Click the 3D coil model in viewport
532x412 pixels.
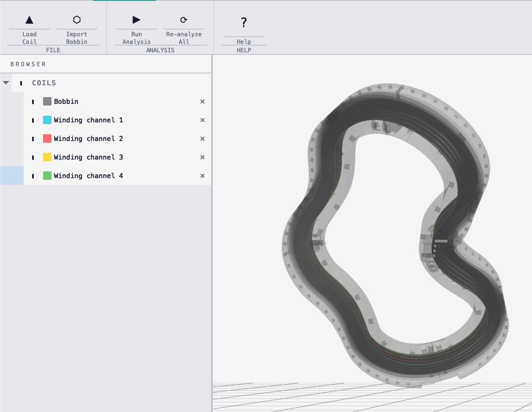pos(395,235)
